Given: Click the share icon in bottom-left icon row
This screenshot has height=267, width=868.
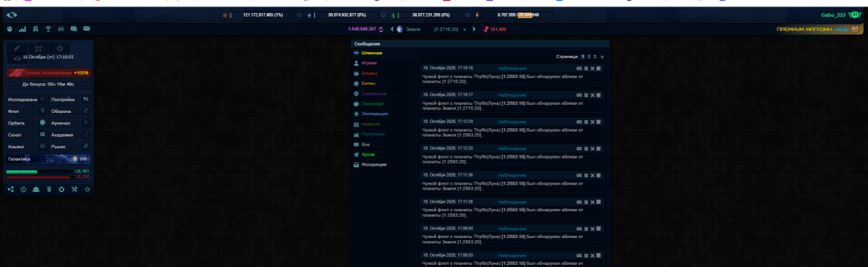Looking at the screenshot, I should (x=11, y=189).
